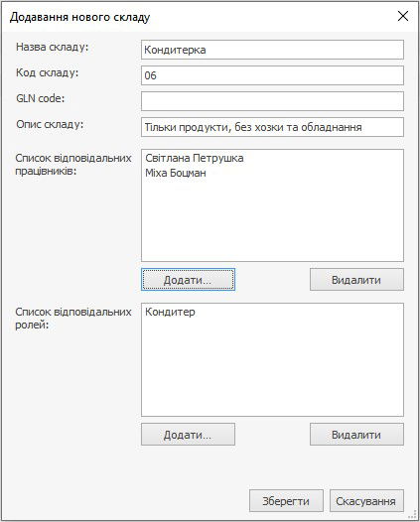Select Міха Боцман in the employees list
The image size is (420, 522).
176,173
